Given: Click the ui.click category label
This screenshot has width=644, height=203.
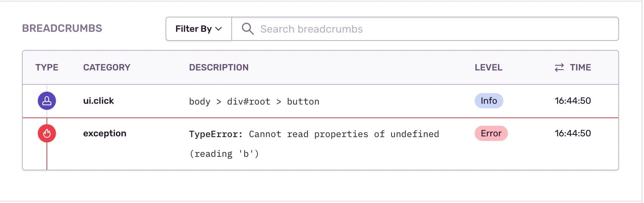Looking at the screenshot, I should point(98,101).
